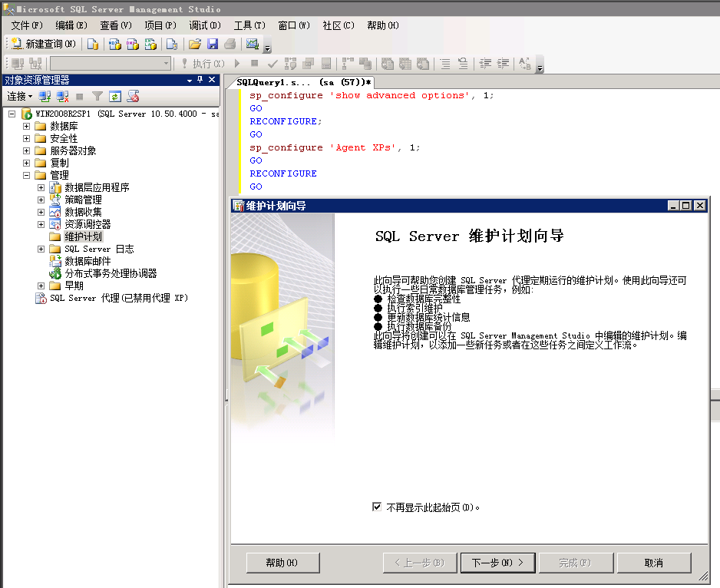Collapse the WIN2008R2SP1 server node
The image size is (720, 588).
point(12,114)
